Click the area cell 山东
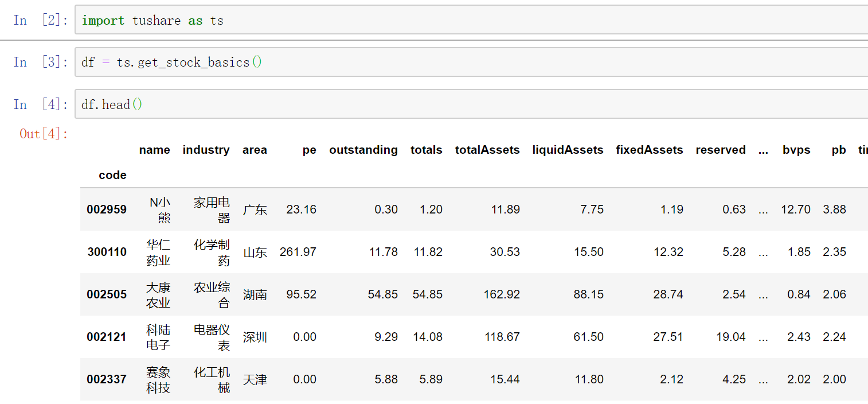The height and width of the screenshot is (404, 868). [255, 252]
